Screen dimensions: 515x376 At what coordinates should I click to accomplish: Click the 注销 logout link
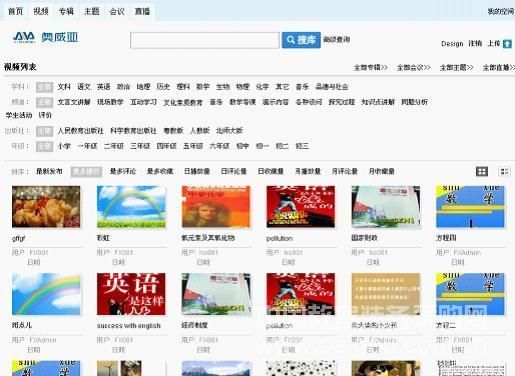(x=475, y=44)
